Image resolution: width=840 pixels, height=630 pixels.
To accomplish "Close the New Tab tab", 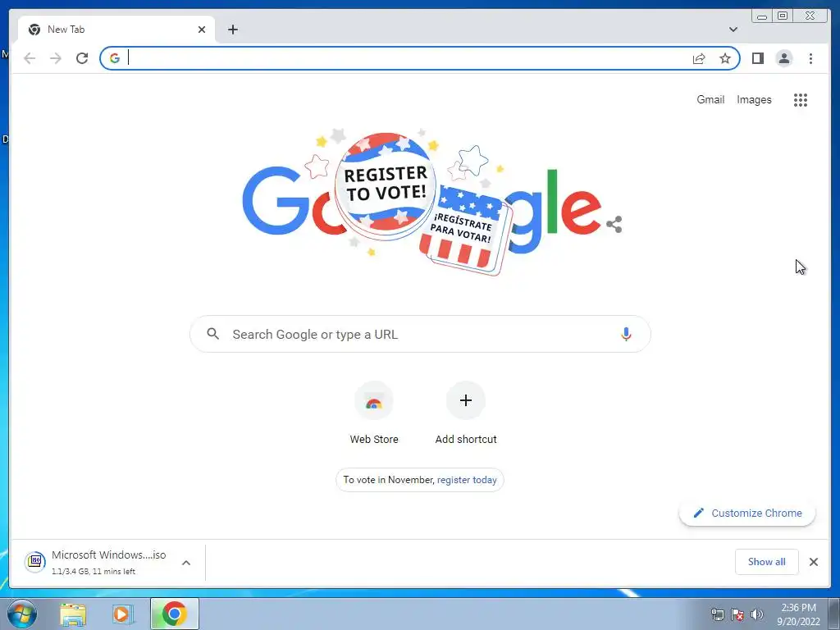I will [x=202, y=30].
